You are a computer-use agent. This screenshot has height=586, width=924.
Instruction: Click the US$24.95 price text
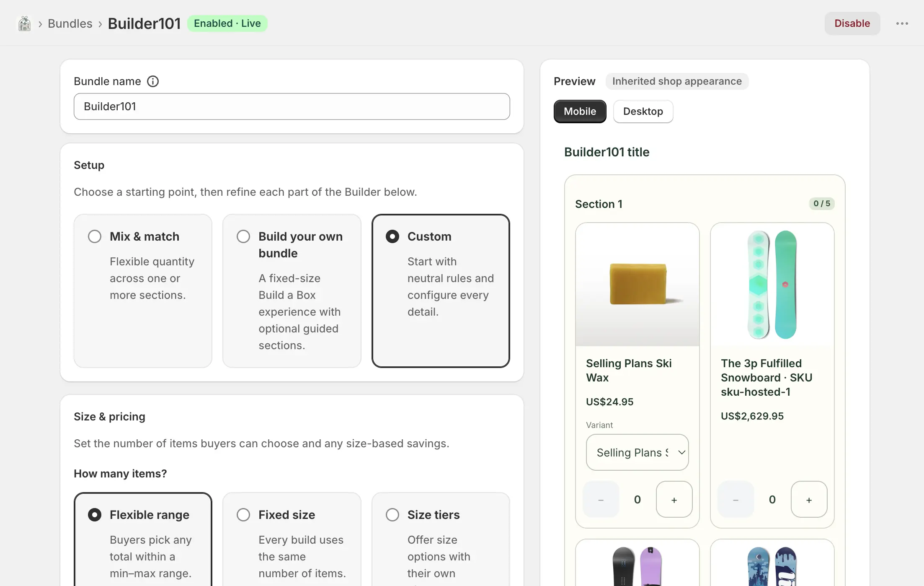pos(609,402)
